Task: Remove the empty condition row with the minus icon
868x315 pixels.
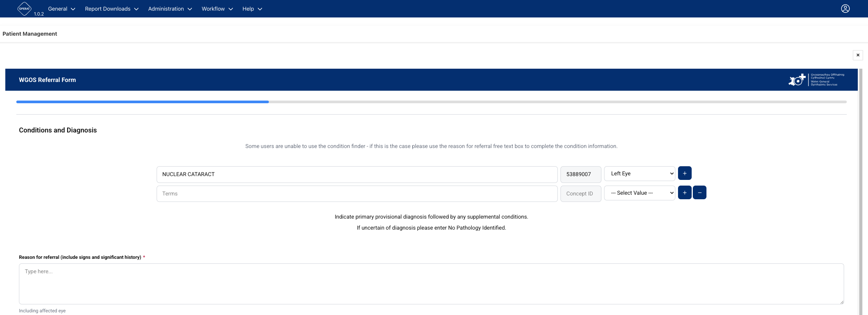Action: point(700,193)
